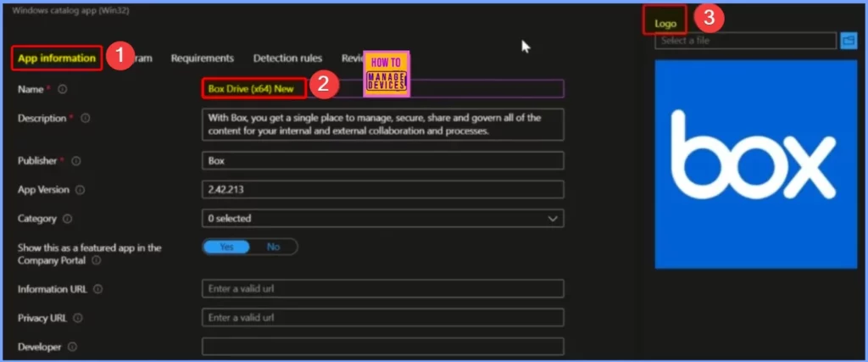
Task: Click the info icon beside Publisher
Action: 75,160
